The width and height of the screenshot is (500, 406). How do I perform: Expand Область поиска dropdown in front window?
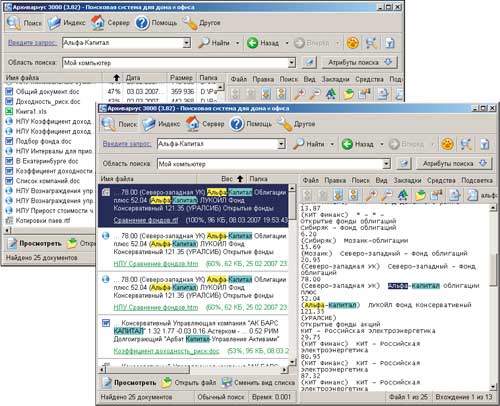point(386,164)
